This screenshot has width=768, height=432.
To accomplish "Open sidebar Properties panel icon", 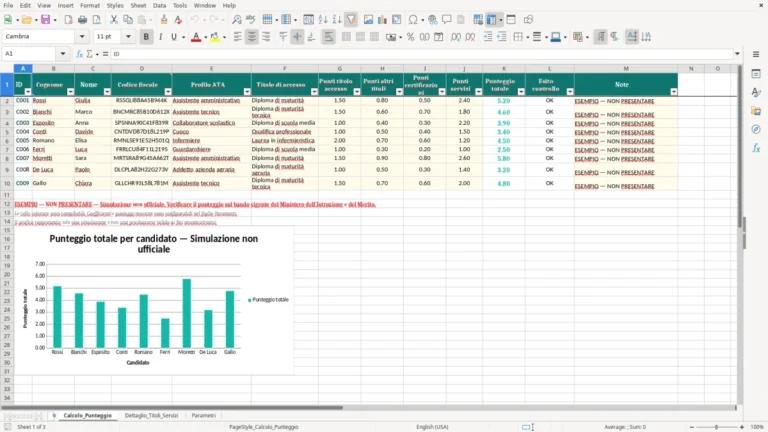I will pos(756,73).
